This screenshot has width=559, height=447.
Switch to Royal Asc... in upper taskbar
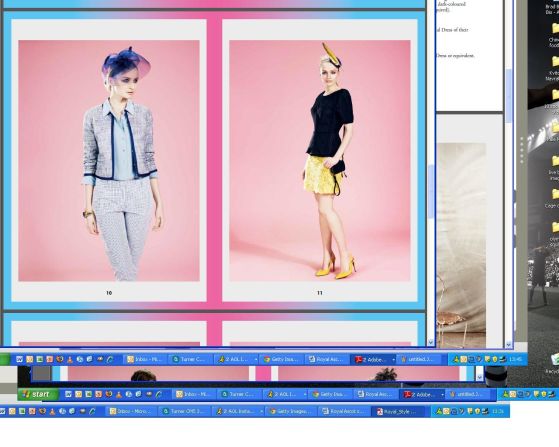pos(326,359)
